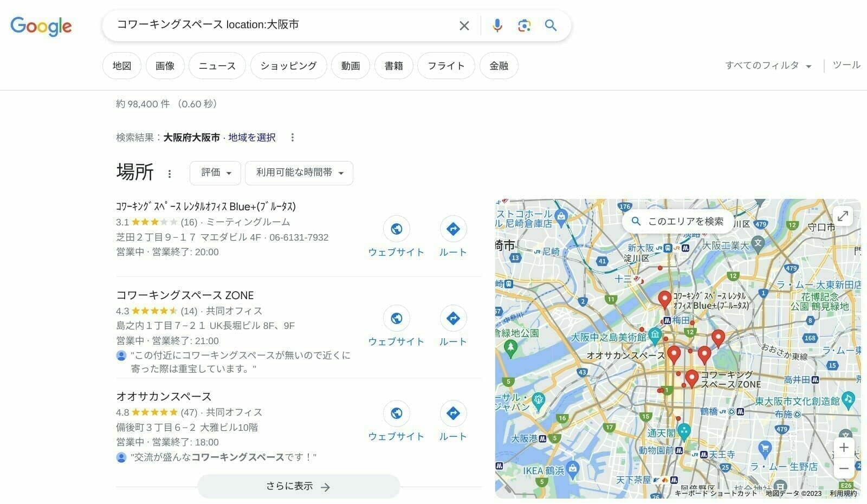Start voice search with the microphone icon
The height and width of the screenshot is (504, 867).
click(x=497, y=25)
